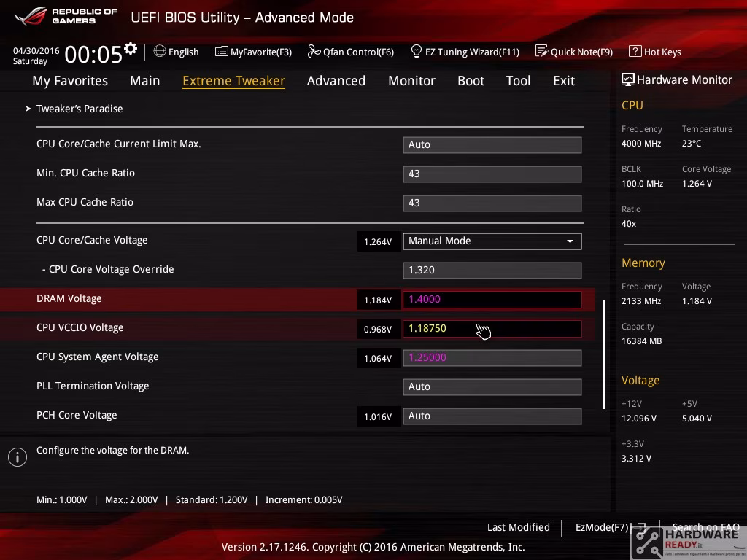Click the +5V reading 5.040 V

[697, 418]
